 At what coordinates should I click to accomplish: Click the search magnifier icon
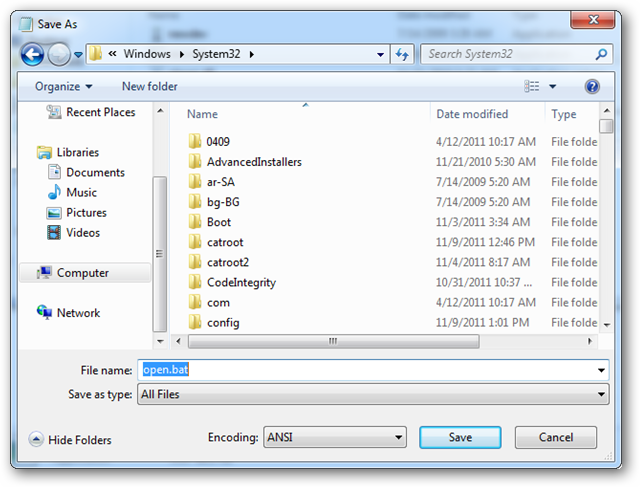click(x=601, y=54)
